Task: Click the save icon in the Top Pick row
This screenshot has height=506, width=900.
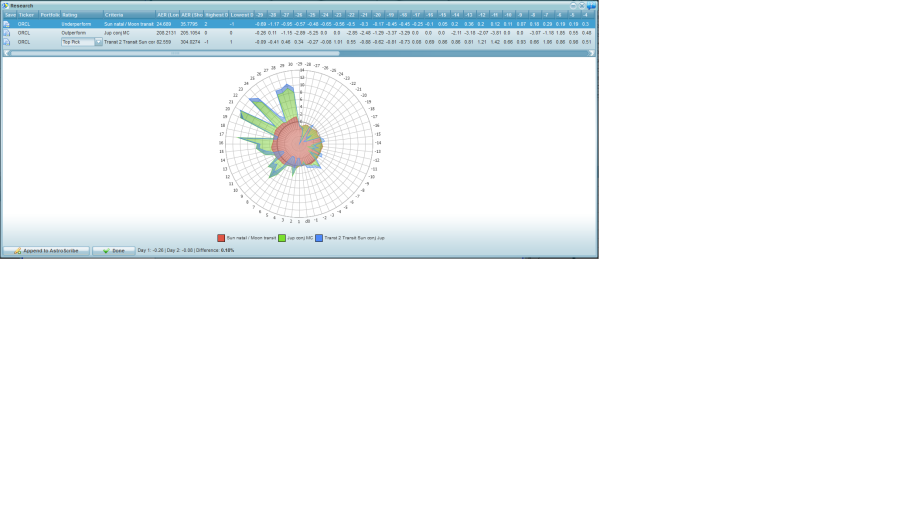Action: (7, 42)
